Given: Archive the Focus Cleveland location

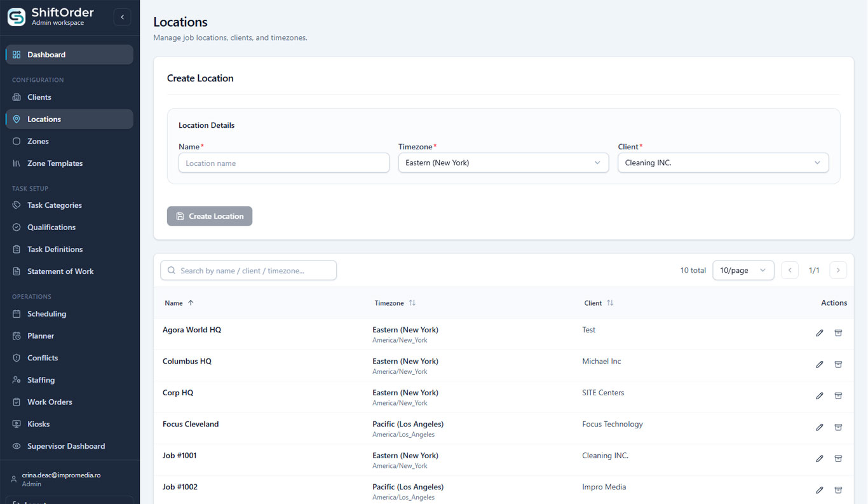Looking at the screenshot, I should tap(838, 428).
